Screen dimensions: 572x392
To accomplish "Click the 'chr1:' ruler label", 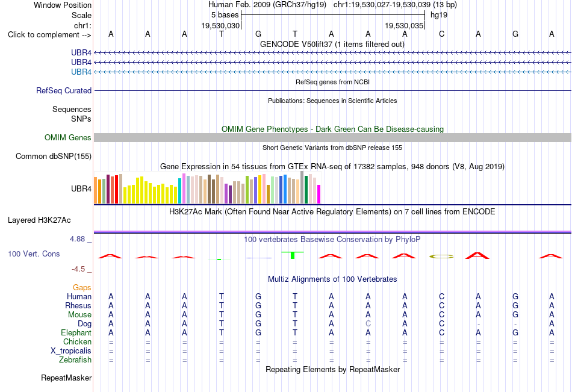I will pyautogui.click(x=82, y=25).
